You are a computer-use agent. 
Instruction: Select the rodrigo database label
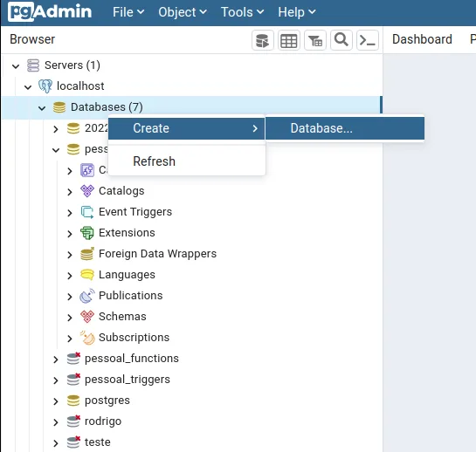tap(103, 421)
